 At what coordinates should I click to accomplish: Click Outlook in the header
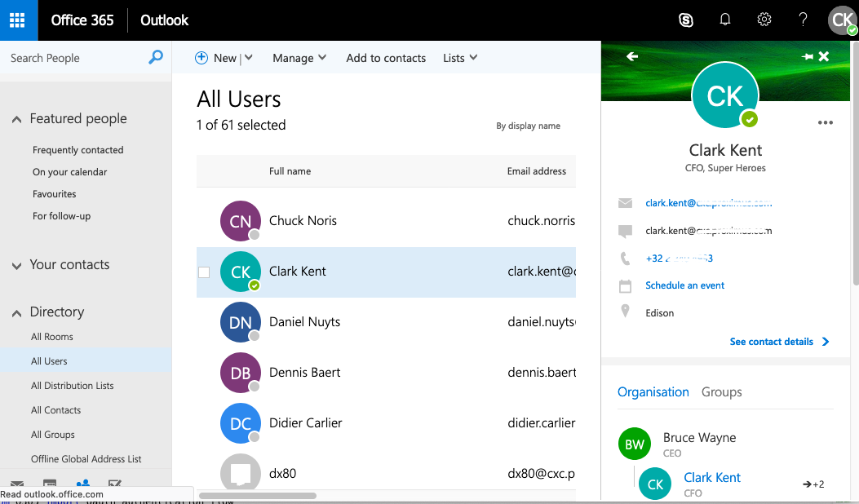point(164,20)
